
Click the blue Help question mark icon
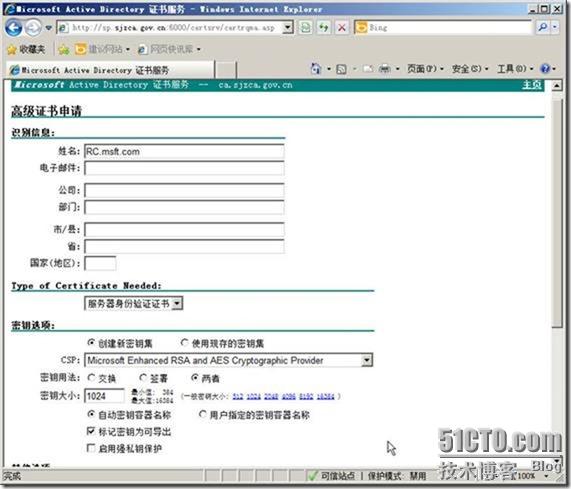coord(545,68)
